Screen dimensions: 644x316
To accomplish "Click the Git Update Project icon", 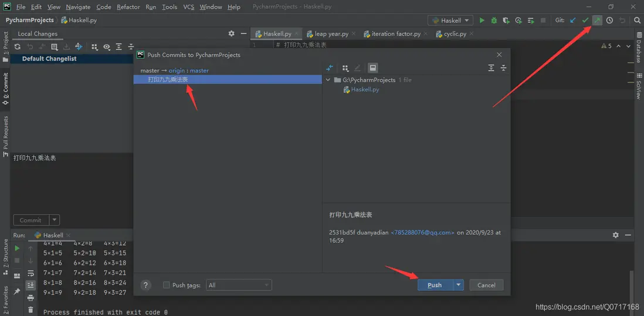I will point(573,20).
